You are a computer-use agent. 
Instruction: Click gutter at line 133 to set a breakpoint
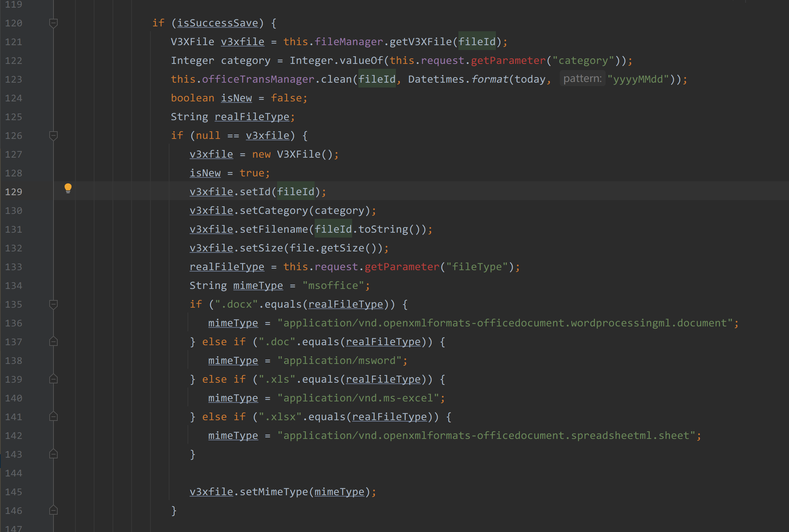pos(35,267)
